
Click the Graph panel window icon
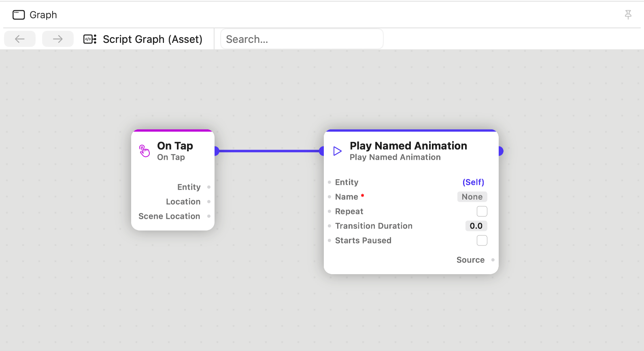click(19, 15)
